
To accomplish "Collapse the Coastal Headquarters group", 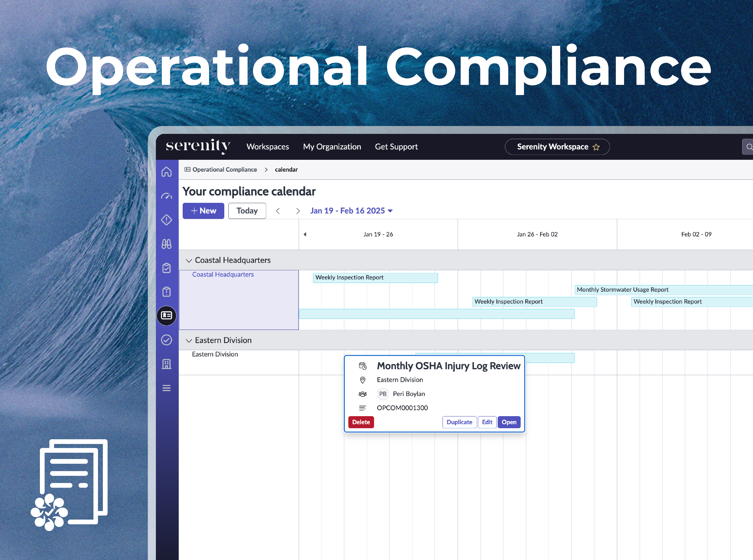I will [189, 260].
